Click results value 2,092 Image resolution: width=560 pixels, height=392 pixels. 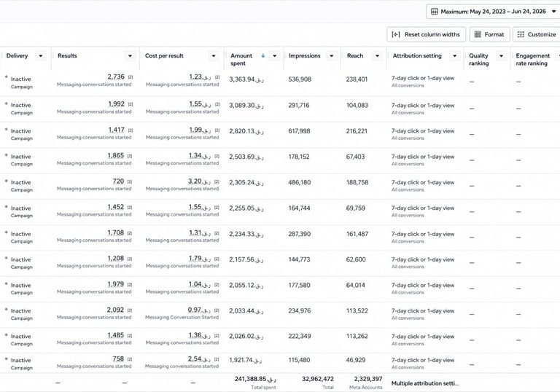pyautogui.click(x=115, y=310)
